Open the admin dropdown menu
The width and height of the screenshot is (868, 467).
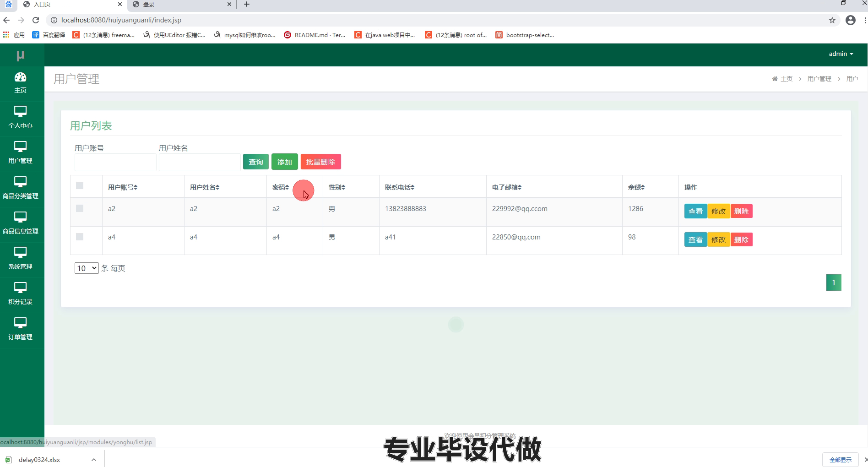coord(841,54)
